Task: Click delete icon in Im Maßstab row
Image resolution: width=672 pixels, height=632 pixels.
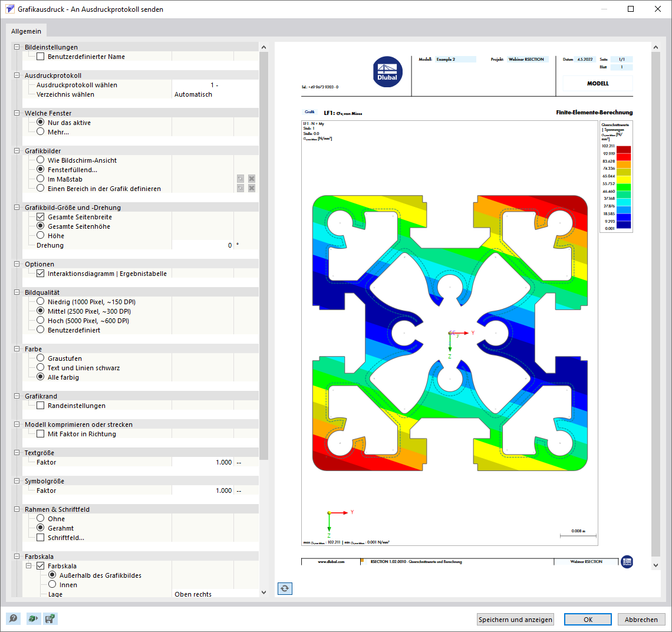Action: (x=252, y=179)
